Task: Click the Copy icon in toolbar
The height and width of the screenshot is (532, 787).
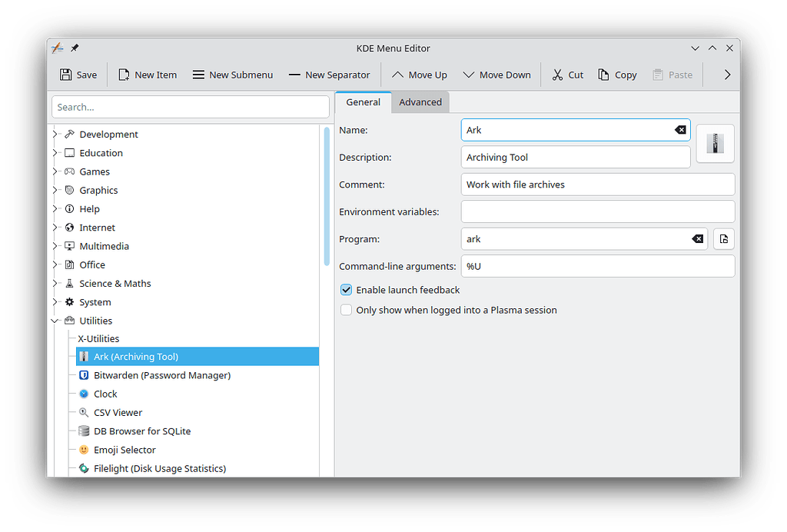Action: pyautogui.click(x=604, y=75)
